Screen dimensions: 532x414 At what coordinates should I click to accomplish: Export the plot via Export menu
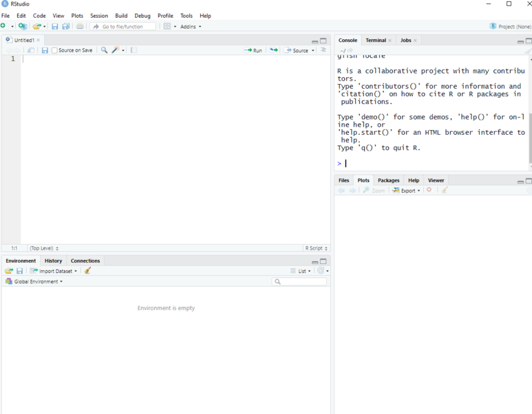coord(407,190)
